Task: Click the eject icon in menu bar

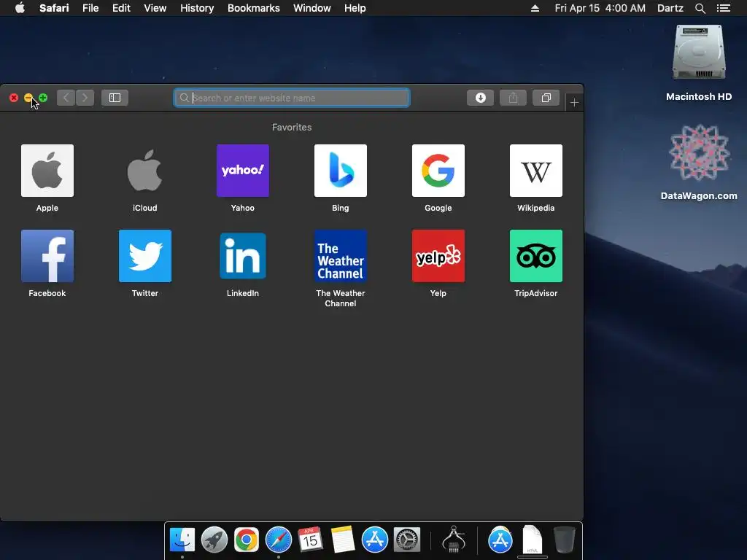Action: (x=535, y=8)
